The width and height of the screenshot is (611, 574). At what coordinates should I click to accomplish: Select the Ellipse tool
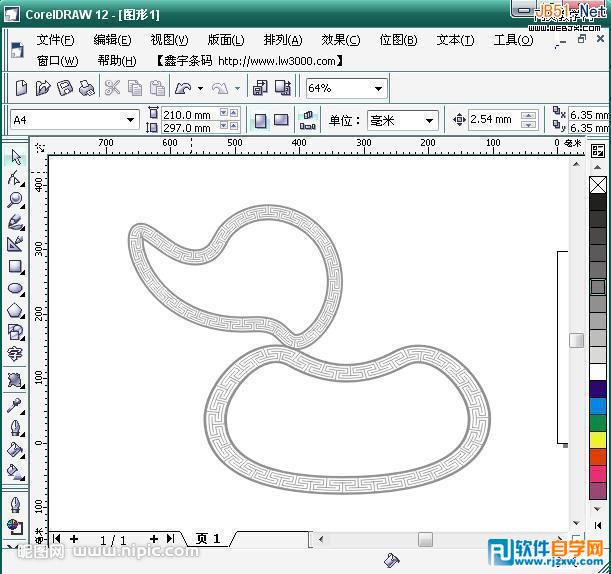point(15,288)
